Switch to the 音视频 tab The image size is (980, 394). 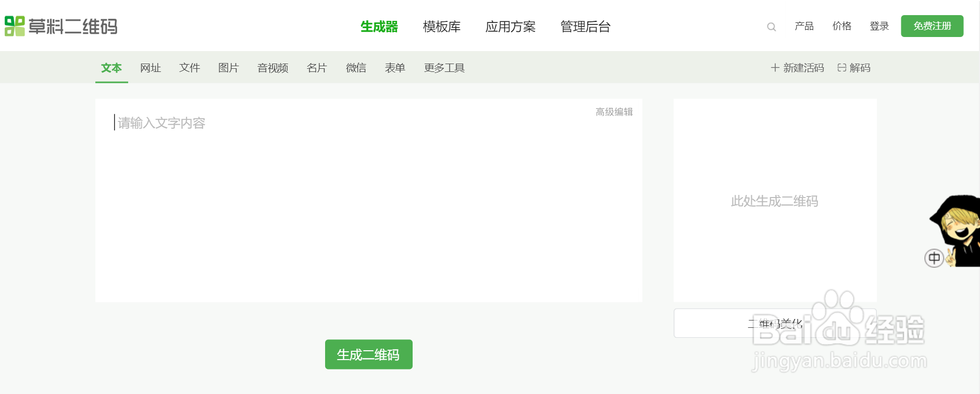click(x=273, y=68)
